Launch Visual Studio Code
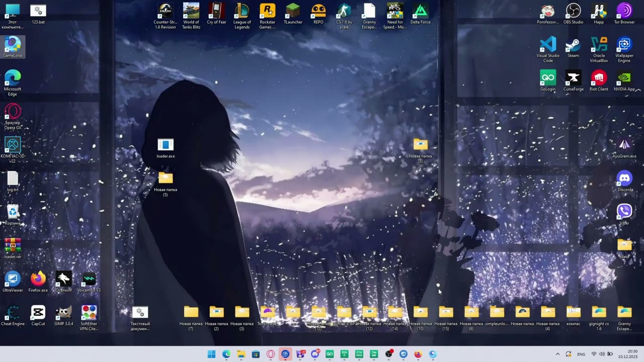Screen dimensions: 644x362 [548, 50]
